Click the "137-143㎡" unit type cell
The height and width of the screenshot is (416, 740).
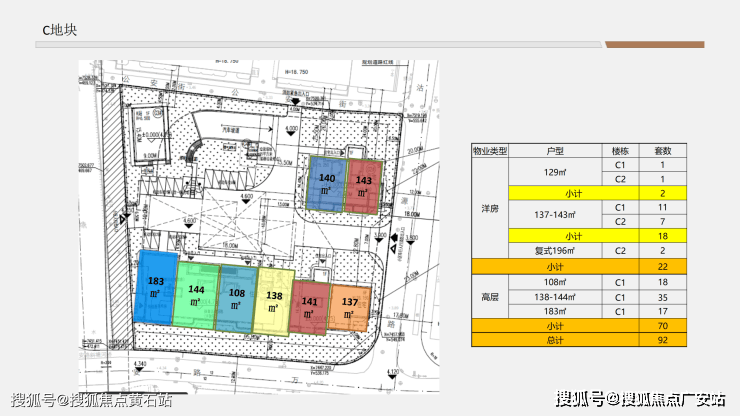point(555,215)
